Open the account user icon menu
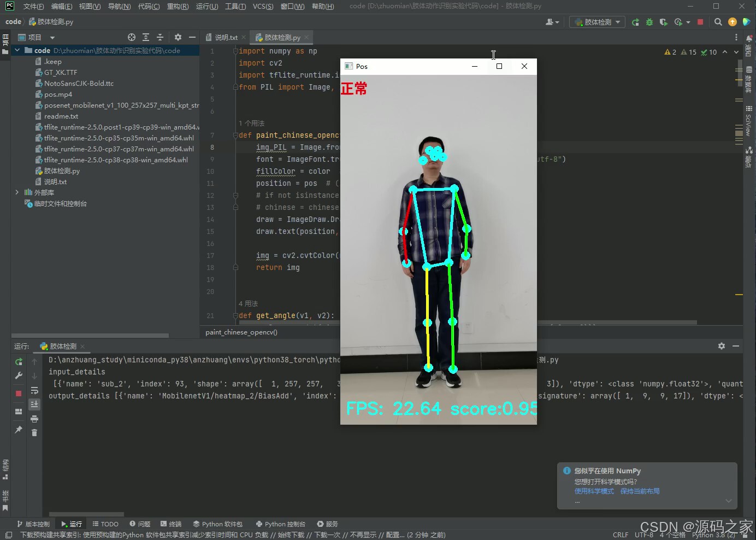756x540 pixels. point(552,22)
